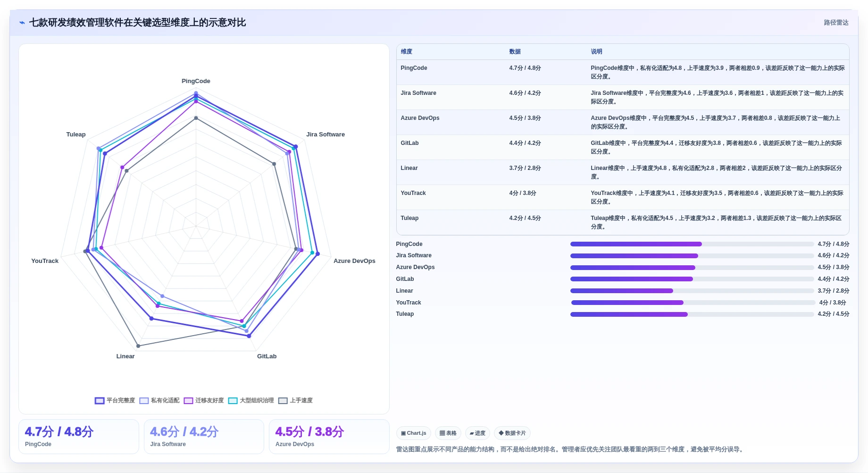Click the PingCode radar axis label
The height and width of the screenshot is (473, 868).
196,81
